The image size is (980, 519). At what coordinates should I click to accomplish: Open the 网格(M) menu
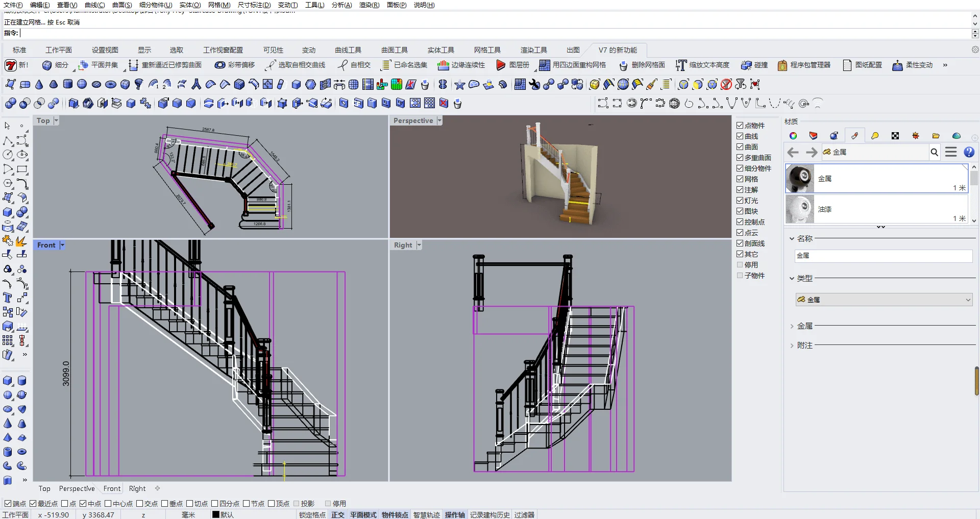[x=219, y=5]
